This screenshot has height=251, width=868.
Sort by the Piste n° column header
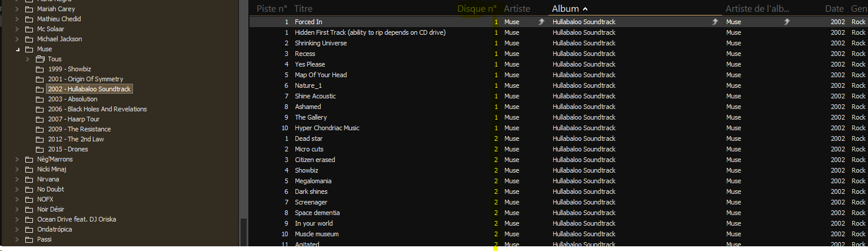click(x=272, y=9)
